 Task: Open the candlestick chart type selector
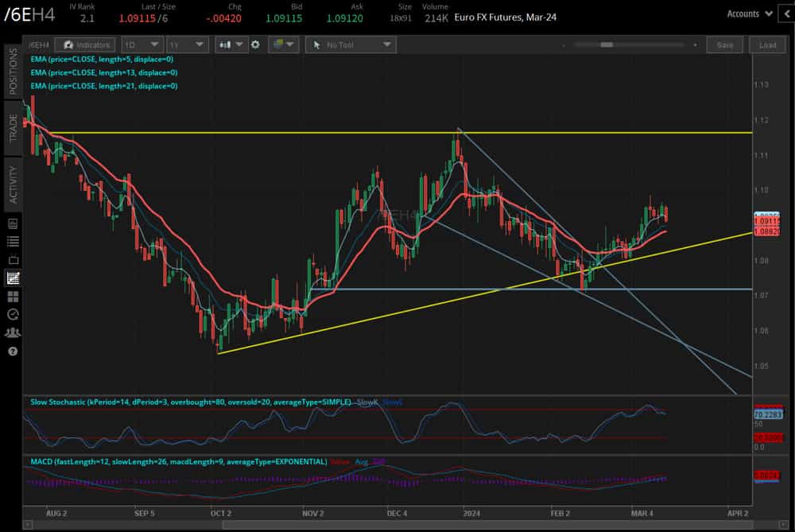click(231, 45)
